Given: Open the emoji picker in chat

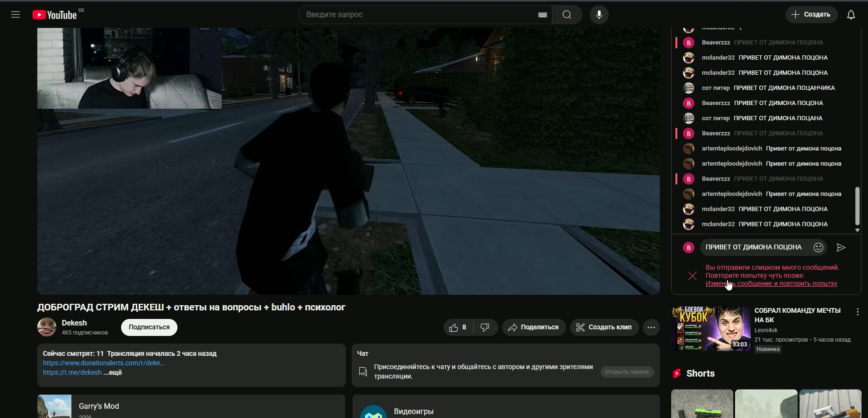Looking at the screenshot, I should point(818,247).
